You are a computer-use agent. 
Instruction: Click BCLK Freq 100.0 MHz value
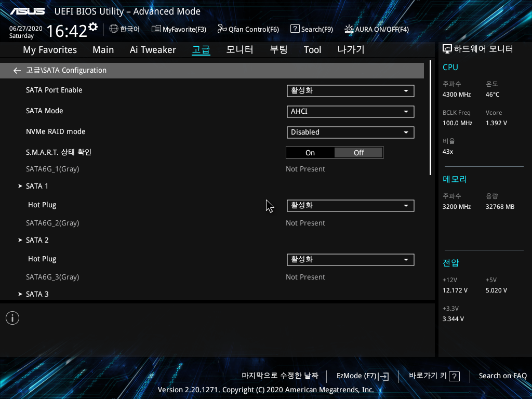[x=457, y=123]
